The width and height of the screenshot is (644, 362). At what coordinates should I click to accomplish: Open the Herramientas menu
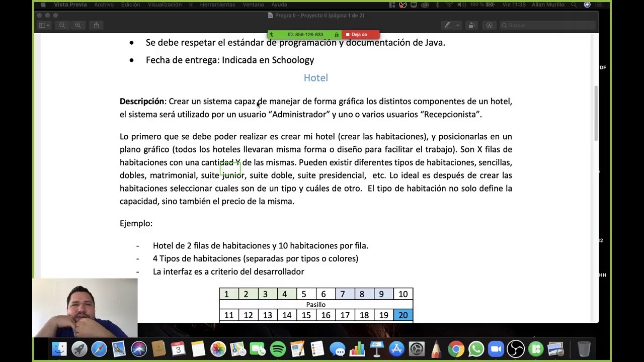pos(217,5)
